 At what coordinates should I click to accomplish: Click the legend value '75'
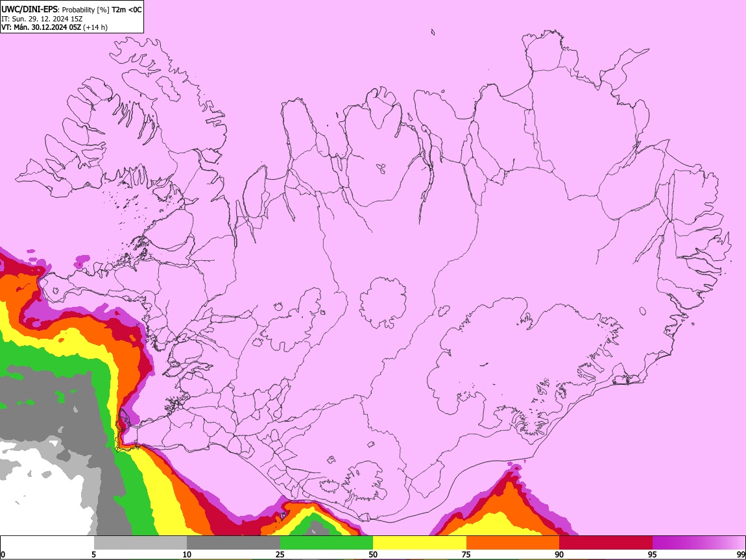pyautogui.click(x=466, y=554)
